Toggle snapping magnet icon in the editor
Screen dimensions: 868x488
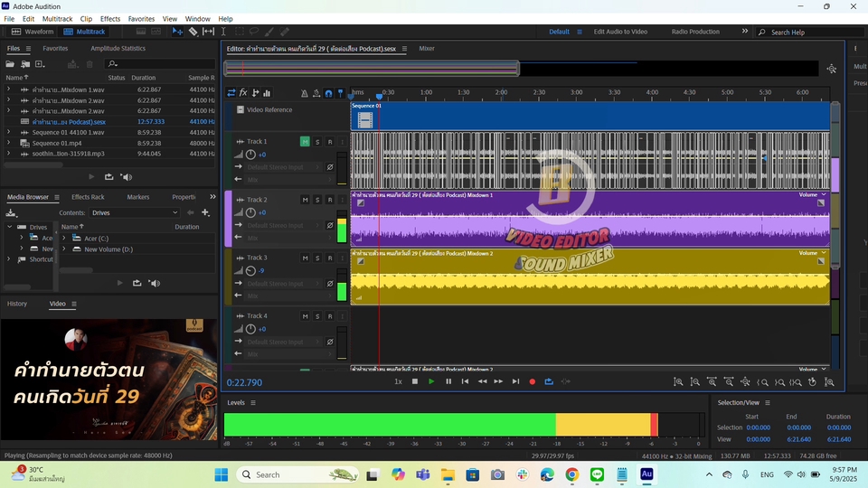[328, 93]
